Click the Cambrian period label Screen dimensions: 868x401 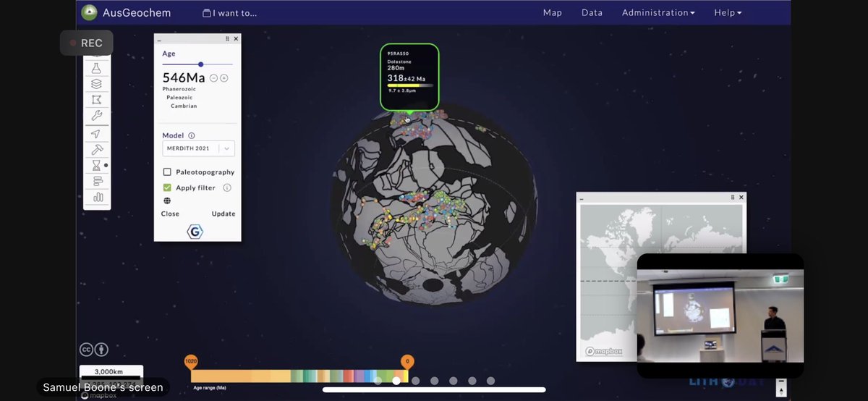tap(184, 106)
